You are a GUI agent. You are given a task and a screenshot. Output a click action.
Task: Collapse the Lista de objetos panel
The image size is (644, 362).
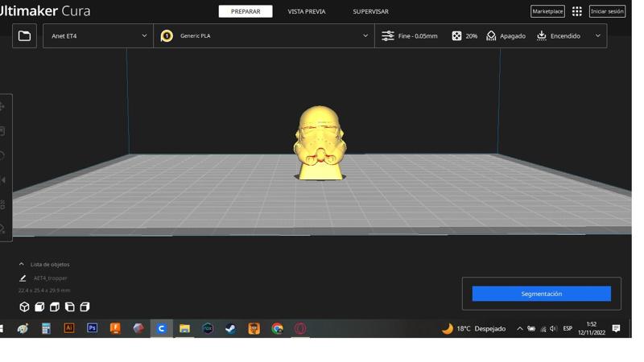pyautogui.click(x=22, y=264)
